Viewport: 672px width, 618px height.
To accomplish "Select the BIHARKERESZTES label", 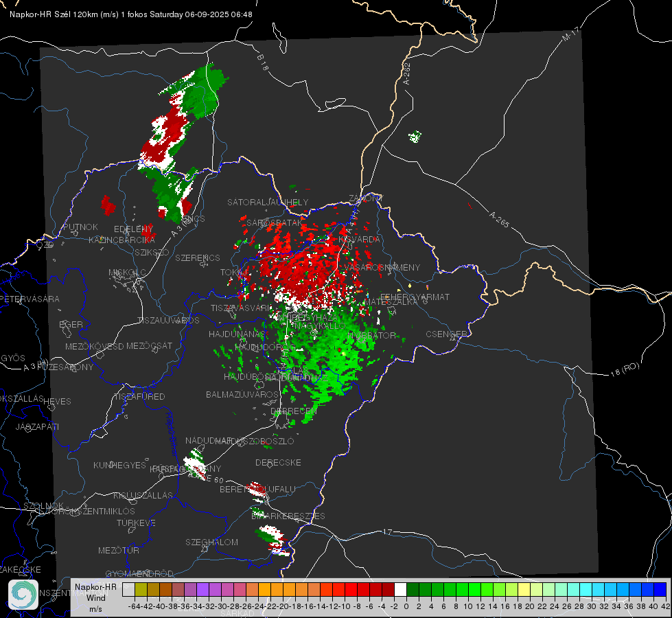I will click(x=288, y=516).
